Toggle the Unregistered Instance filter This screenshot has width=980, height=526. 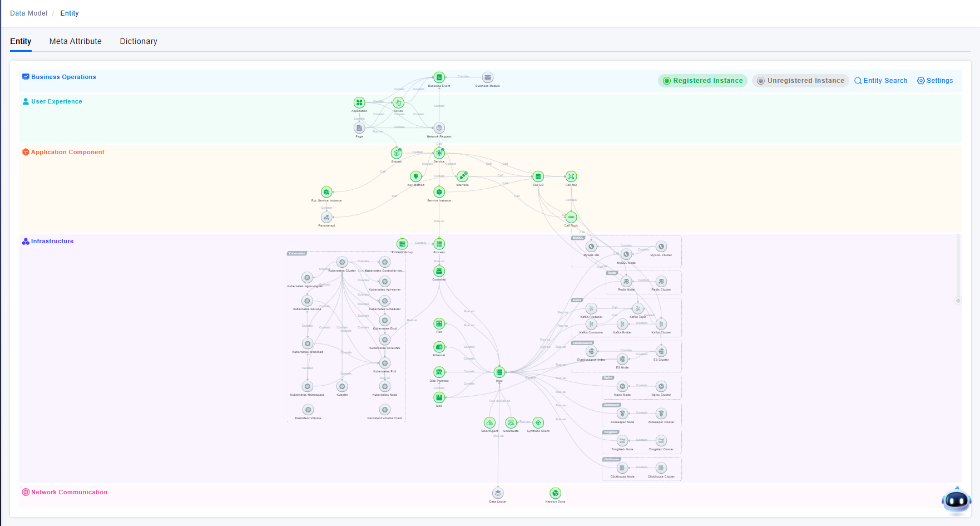(x=800, y=81)
